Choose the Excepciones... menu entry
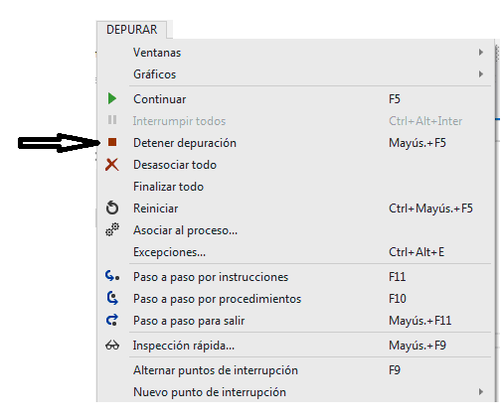Image resolution: width=504 pixels, height=420 pixels. 295,252
